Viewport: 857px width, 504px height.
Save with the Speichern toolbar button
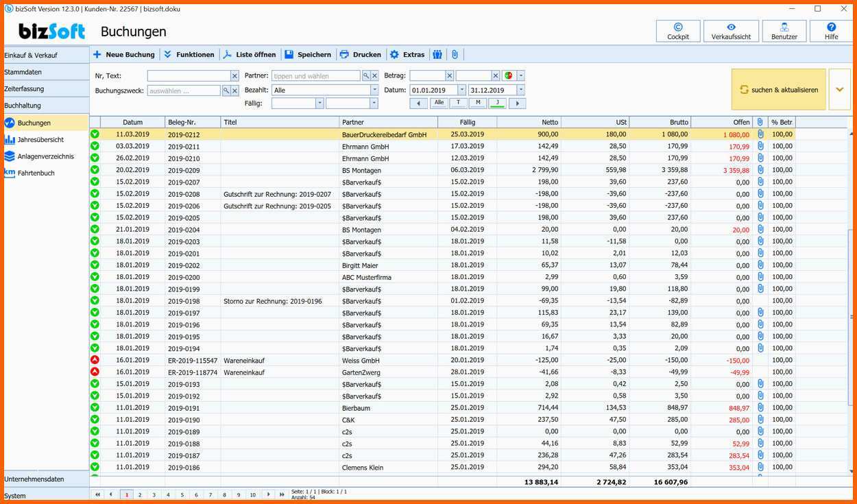point(308,54)
